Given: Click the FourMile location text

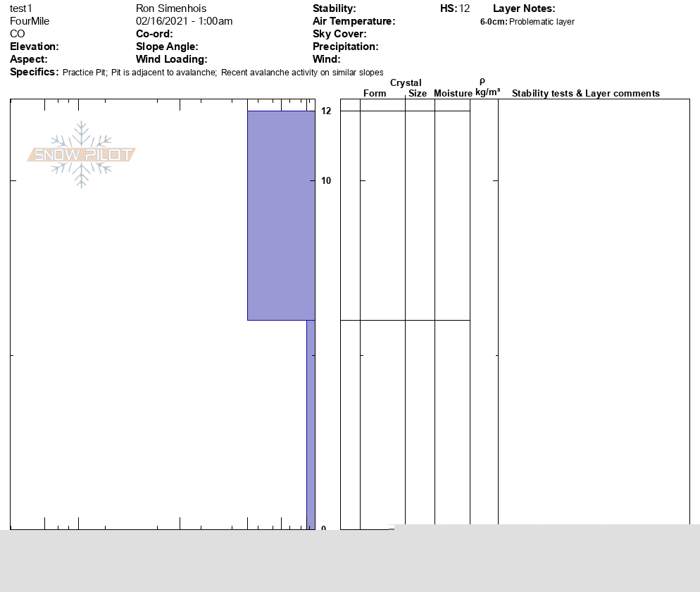Looking at the screenshot, I should [x=30, y=21].
